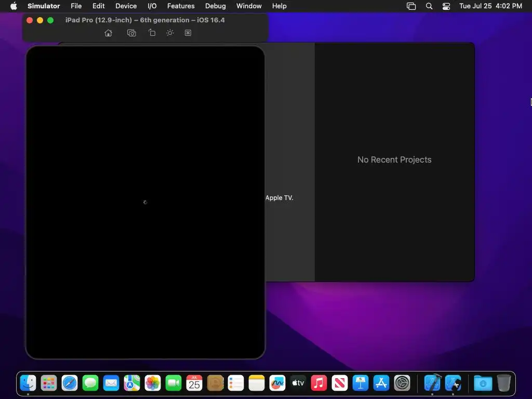Open System Settings from the Dock
The width and height of the screenshot is (532, 399).
[402, 383]
